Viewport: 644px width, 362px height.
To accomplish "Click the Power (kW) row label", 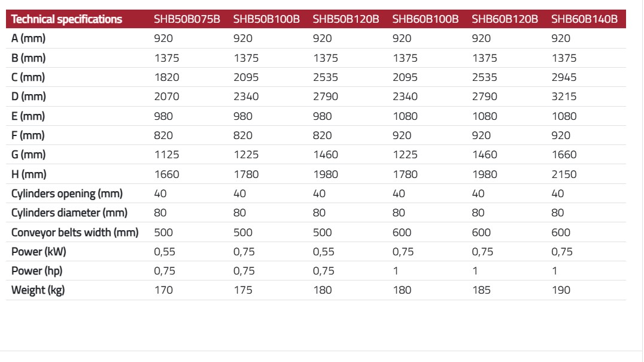I will [x=39, y=251].
